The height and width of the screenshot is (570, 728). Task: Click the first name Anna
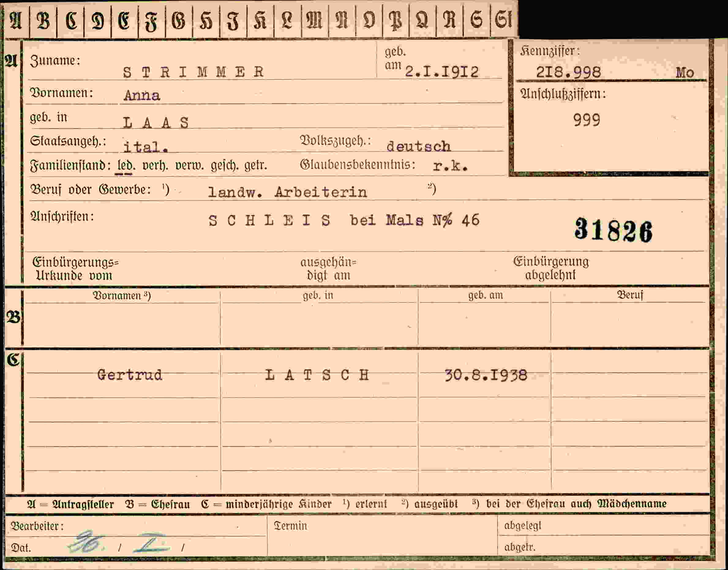point(142,96)
